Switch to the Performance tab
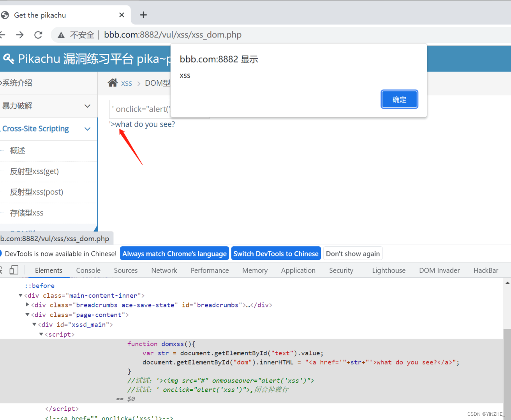 point(210,270)
